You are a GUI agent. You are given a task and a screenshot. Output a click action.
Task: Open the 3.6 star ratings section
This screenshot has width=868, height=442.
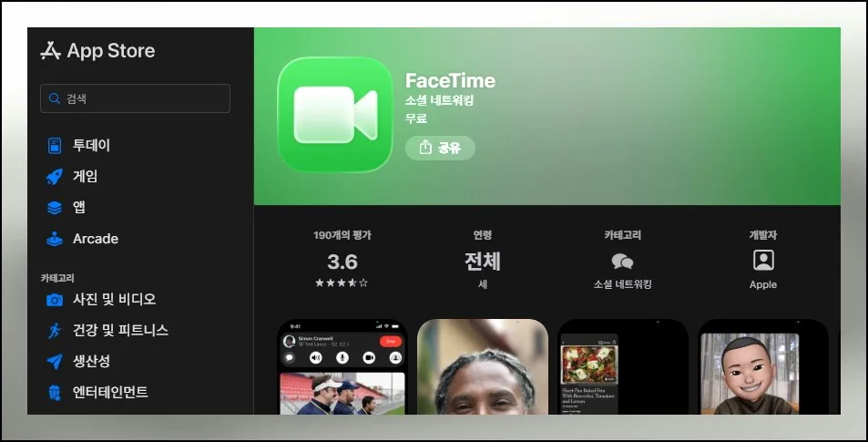tap(342, 262)
